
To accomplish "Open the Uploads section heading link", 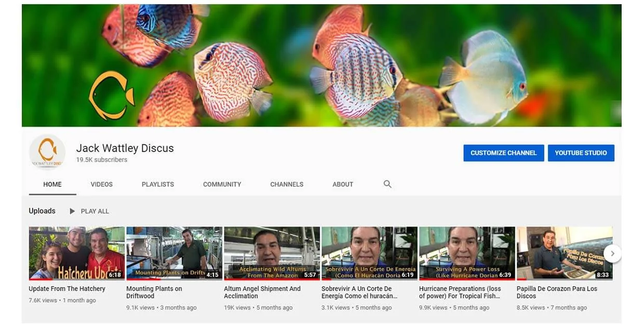I will coord(42,211).
